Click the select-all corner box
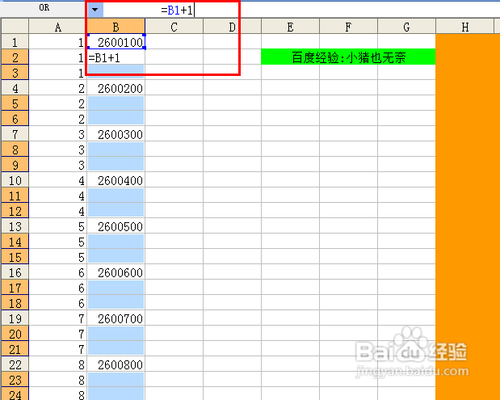500x400 pixels. click(15, 27)
